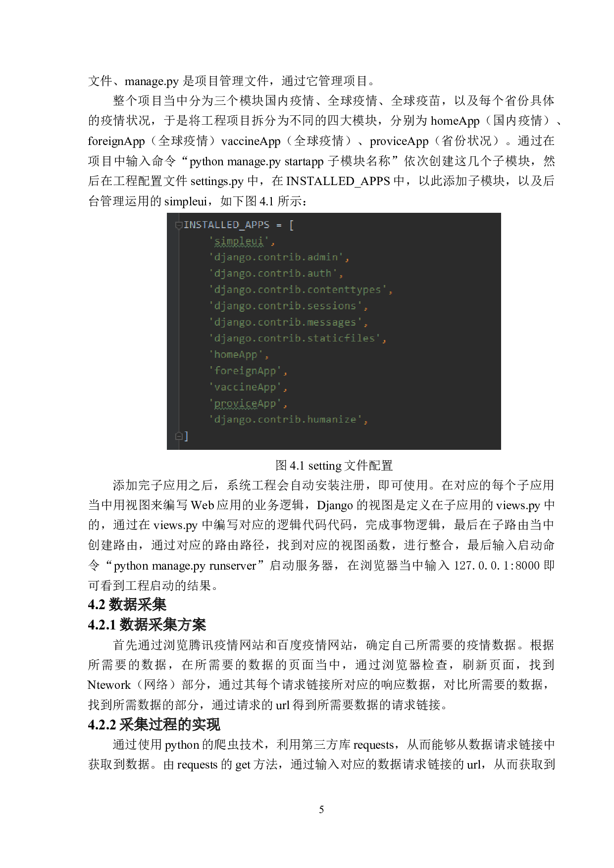This screenshot has height=868, width=614.
Task: Click the figure caption 图 4.1 setting 文件配置
Action: [x=334, y=466]
